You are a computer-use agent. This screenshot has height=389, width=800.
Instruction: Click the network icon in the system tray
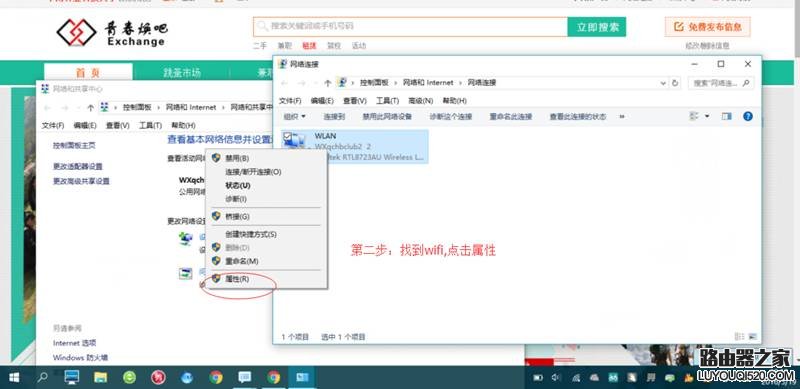(576, 378)
